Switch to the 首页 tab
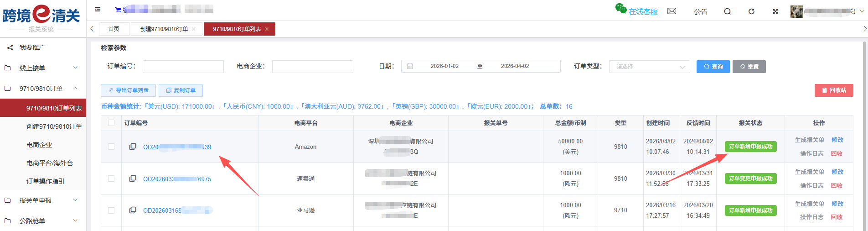The width and height of the screenshot is (868, 231). (114, 29)
